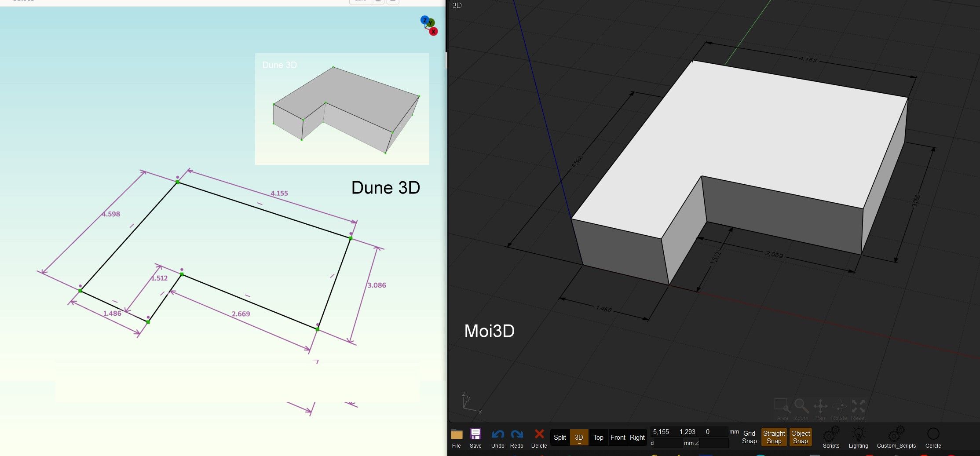This screenshot has height=456, width=980.
Task: Click the distance input field
Action: [668, 443]
